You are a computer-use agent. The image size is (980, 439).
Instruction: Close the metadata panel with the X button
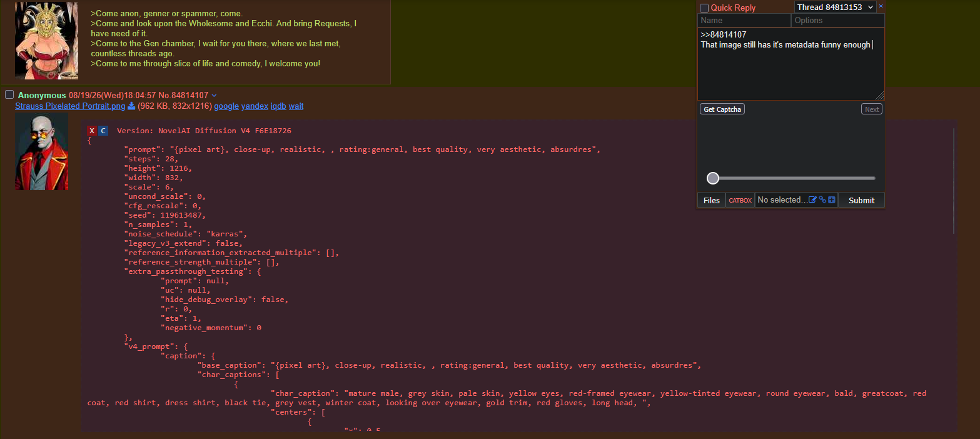click(x=92, y=131)
